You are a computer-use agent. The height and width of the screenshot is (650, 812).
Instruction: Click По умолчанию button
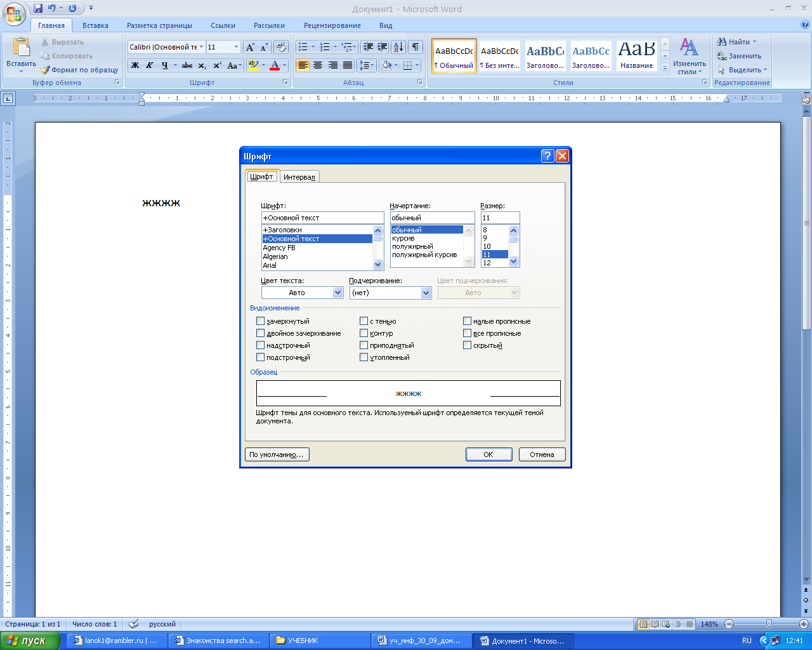pyautogui.click(x=277, y=454)
